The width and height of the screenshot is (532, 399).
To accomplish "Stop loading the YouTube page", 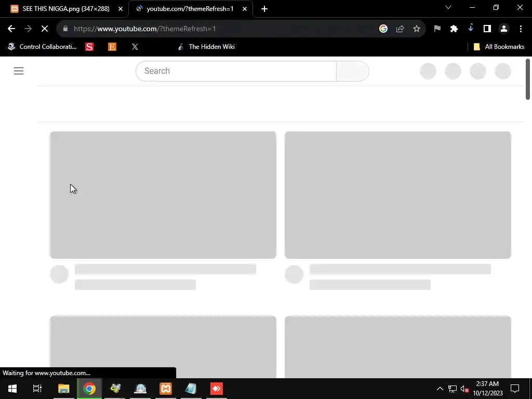I will click(45, 29).
